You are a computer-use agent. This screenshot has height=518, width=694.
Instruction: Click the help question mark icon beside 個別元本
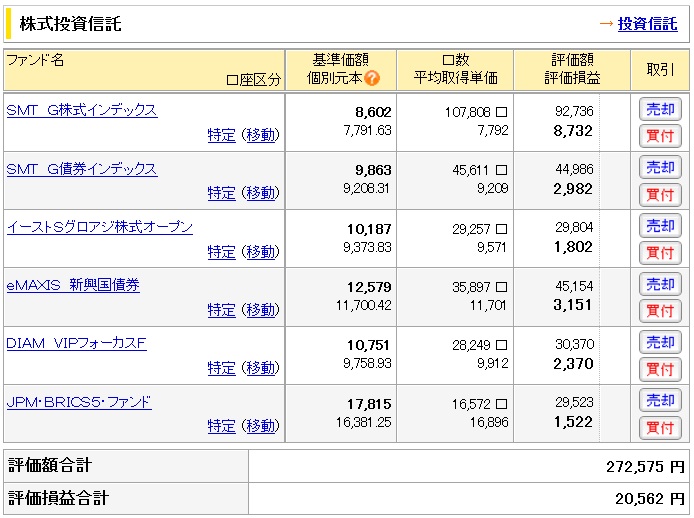pyautogui.click(x=372, y=78)
